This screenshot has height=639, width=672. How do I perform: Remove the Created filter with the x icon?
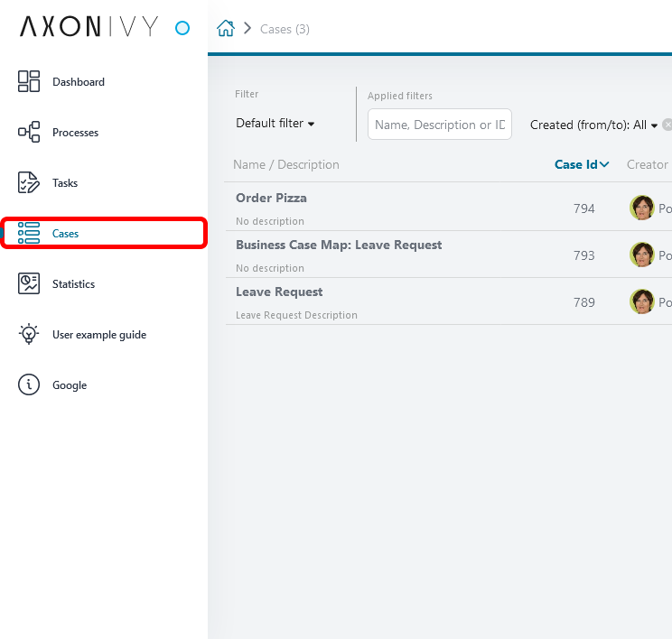pyautogui.click(x=667, y=125)
